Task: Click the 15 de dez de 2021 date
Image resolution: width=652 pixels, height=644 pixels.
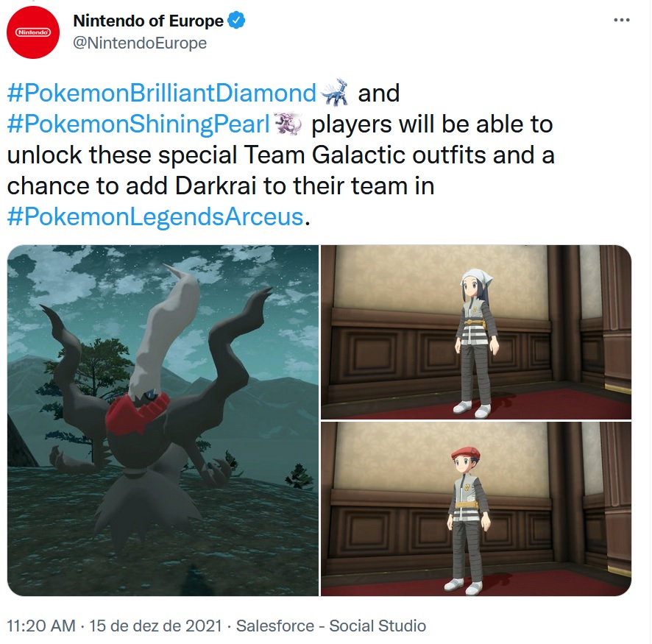Action: click(x=155, y=626)
